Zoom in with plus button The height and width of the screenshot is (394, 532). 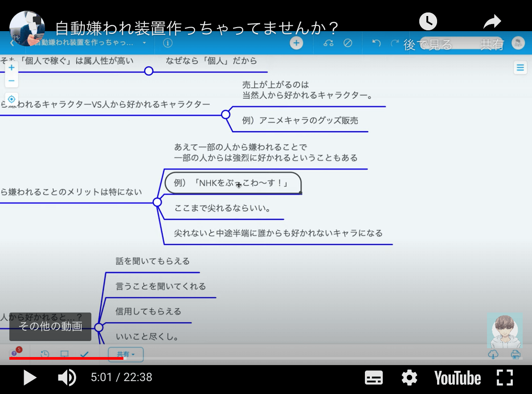coord(12,68)
